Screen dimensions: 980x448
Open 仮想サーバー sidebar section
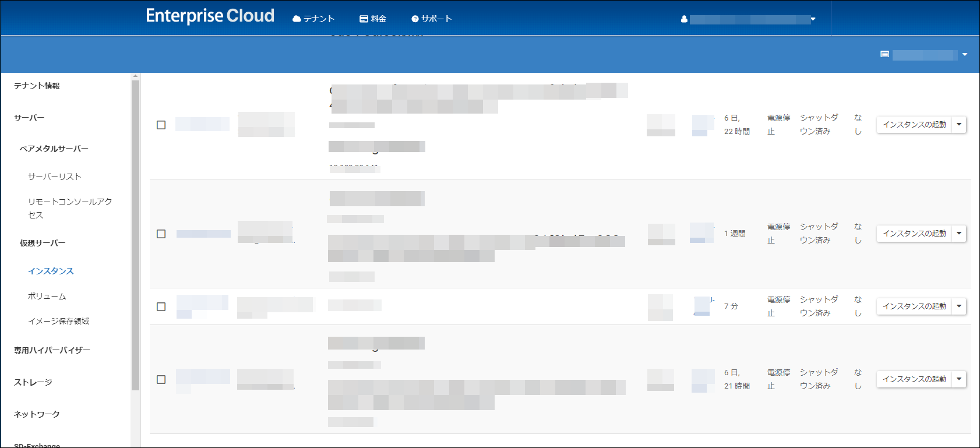coord(43,243)
